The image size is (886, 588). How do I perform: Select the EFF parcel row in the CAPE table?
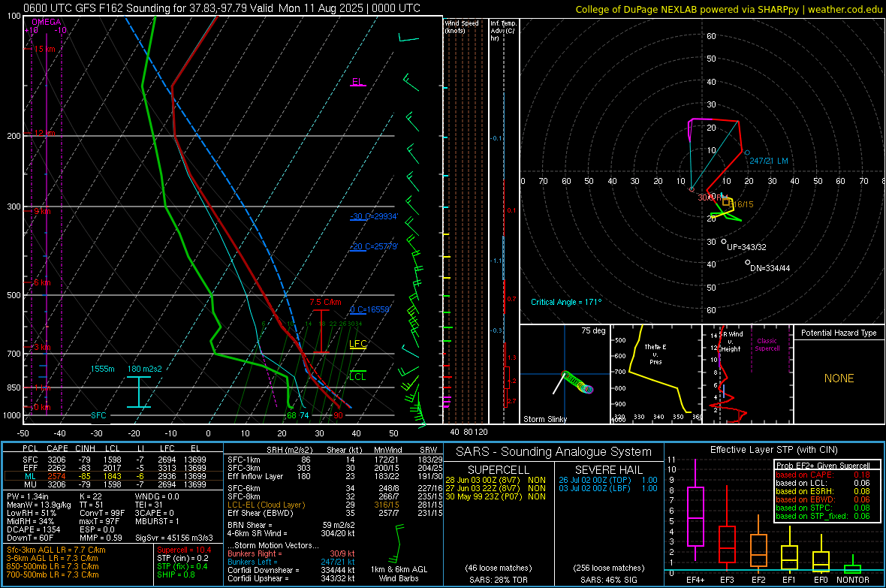(x=115, y=468)
